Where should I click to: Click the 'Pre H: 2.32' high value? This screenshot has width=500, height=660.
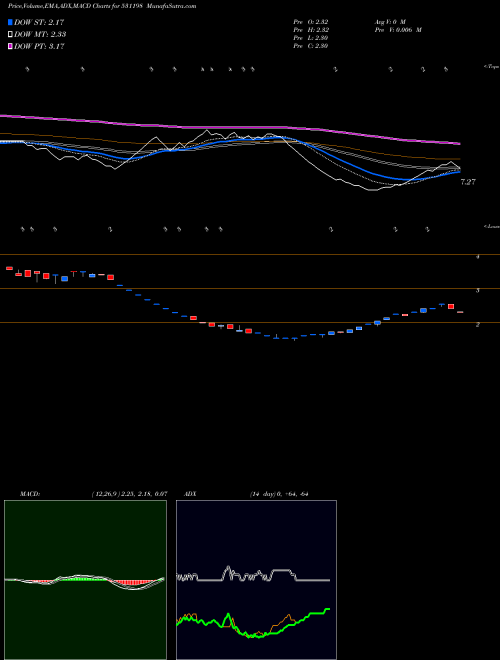tap(311, 30)
